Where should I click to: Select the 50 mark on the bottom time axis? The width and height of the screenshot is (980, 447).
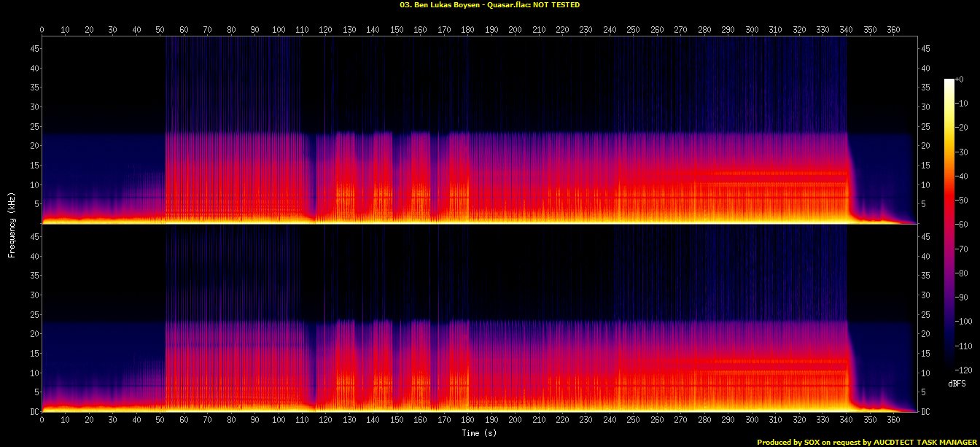[x=160, y=421]
